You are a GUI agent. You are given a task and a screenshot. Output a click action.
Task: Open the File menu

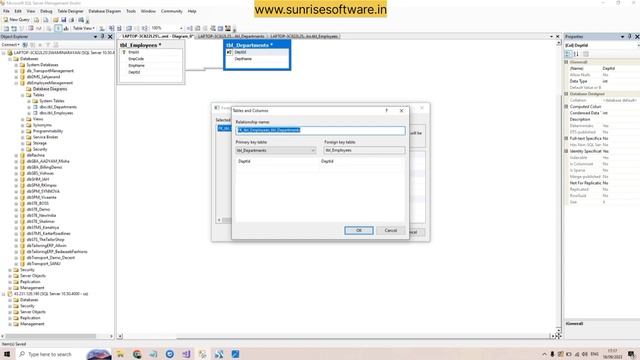coord(6,11)
